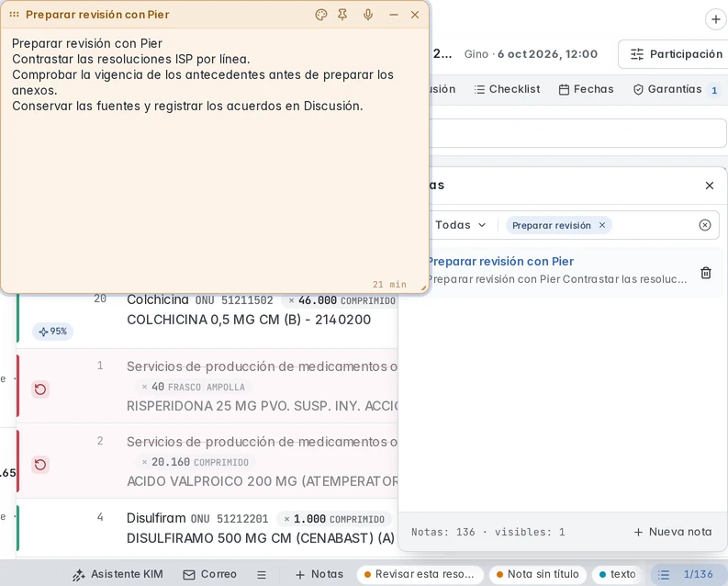728x586 pixels.
Task: Open the Participación settings
Action: pos(674,54)
